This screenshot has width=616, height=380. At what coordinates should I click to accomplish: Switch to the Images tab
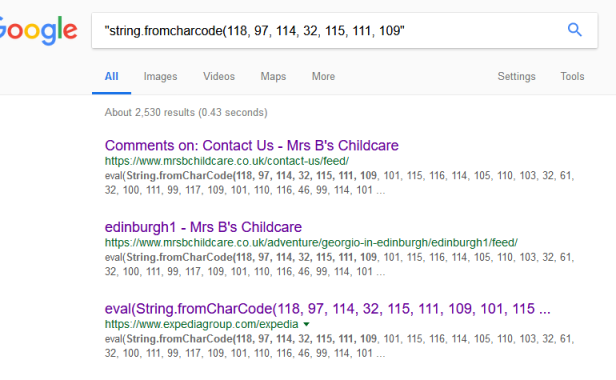pos(160,77)
